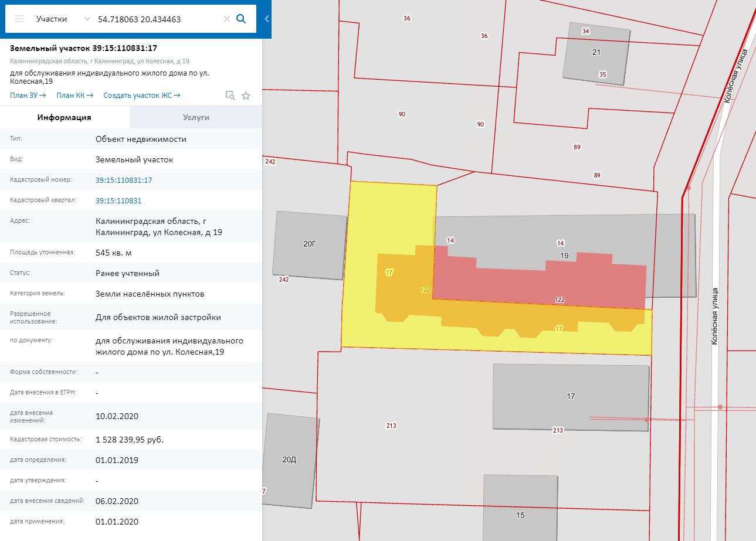Image resolution: width=756 pixels, height=541 pixels.
Task: Open the План ЗУ link
Action: click(x=28, y=96)
